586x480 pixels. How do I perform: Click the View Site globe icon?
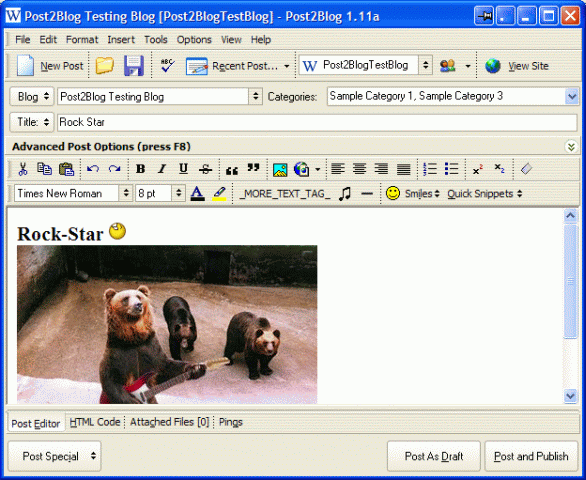pyautogui.click(x=493, y=66)
